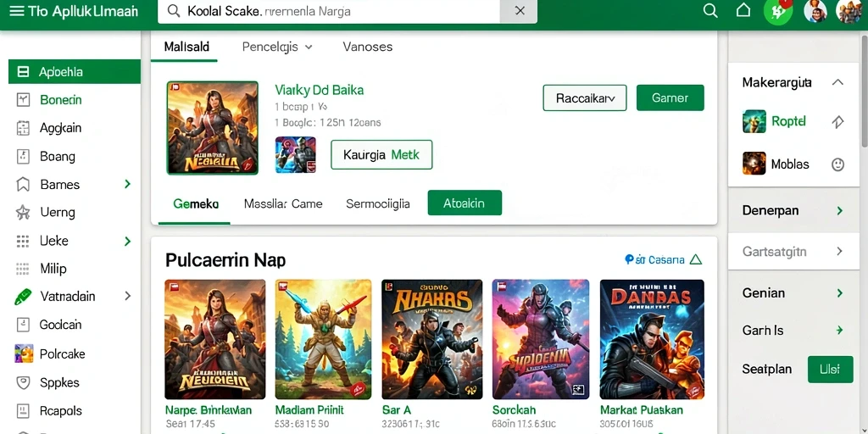Click the Bonerin sidebar icon
The width and height of the screenshot is (868, 434).
(x=23, y=100)
